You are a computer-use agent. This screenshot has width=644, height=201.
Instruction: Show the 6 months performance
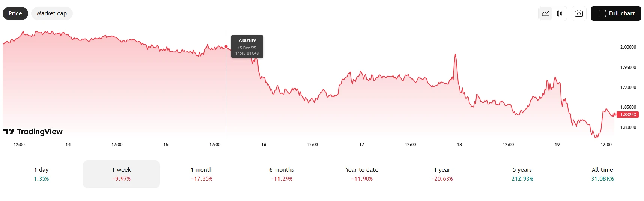click(281, 174)
